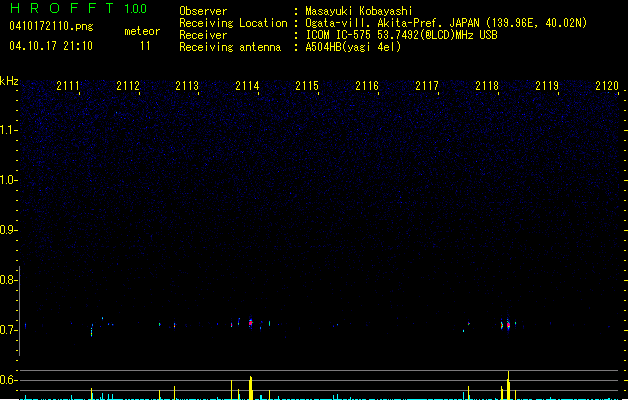Image resolution: width=629 pixels, height=400 pixels.
Task: Click the 0.9 kHz frequency tick label
Action: (x=8, y=230)
